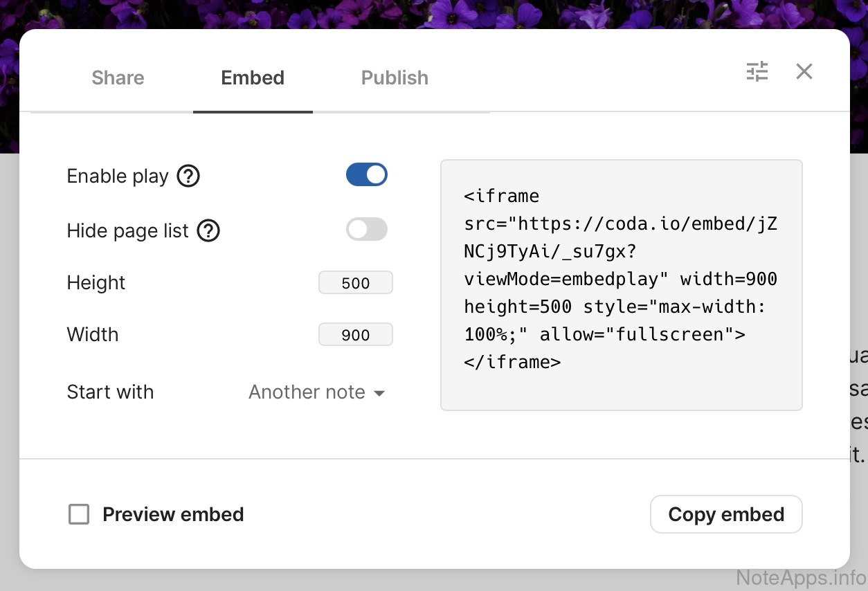Image resolution: width=868 pixels, height=591 pixels.
Task: Click the help icon beside Enable play
Action: click(x=188, y=176)
